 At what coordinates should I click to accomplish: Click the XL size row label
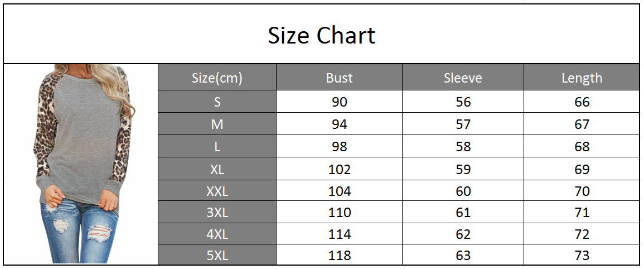coord(217,169)
